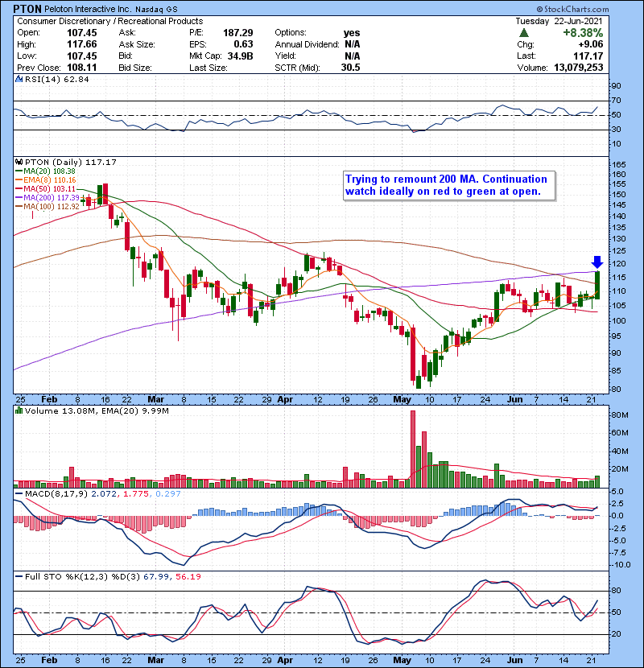
Task: Click the Volume value 13,079,253
Action: coord(578,68)
